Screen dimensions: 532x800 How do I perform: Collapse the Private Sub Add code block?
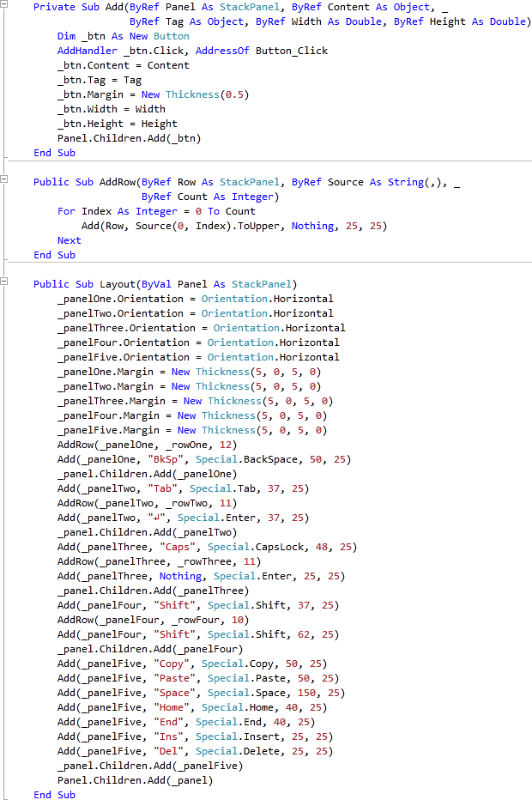(x=3, y=3)
